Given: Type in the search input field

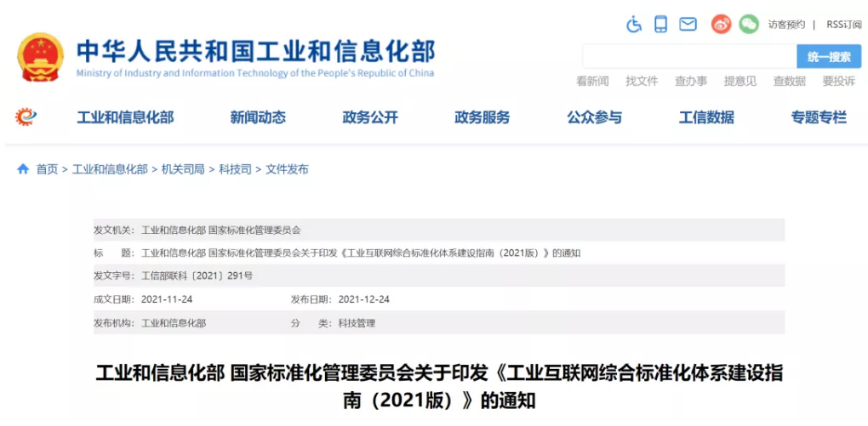Looking at the screenshot, I should click(688, 57).
